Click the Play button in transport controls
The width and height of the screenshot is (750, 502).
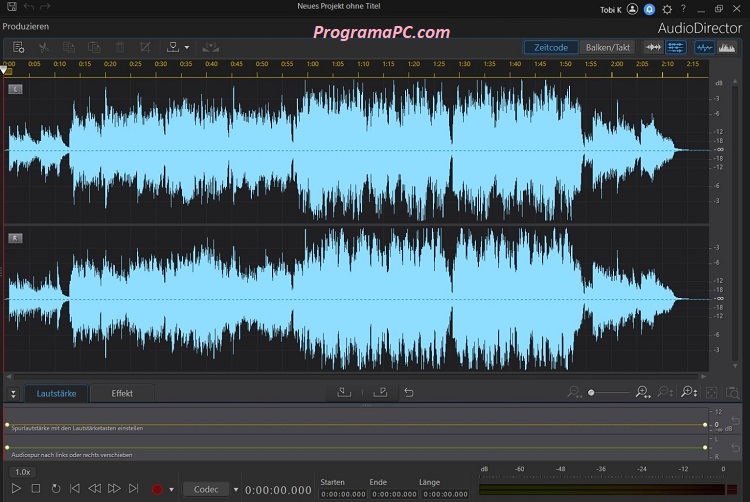(15, 489)
